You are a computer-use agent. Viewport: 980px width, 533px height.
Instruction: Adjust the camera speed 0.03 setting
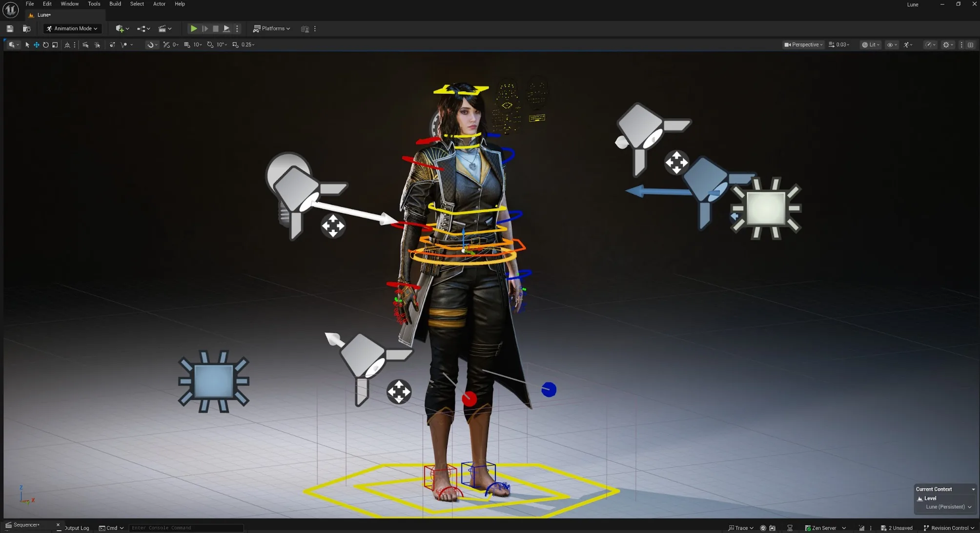point(839,45)
